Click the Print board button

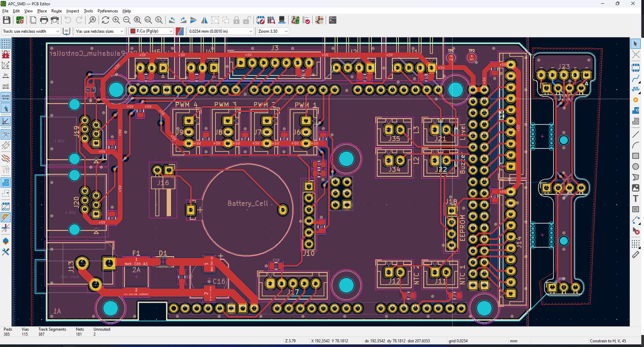[44, 20]
